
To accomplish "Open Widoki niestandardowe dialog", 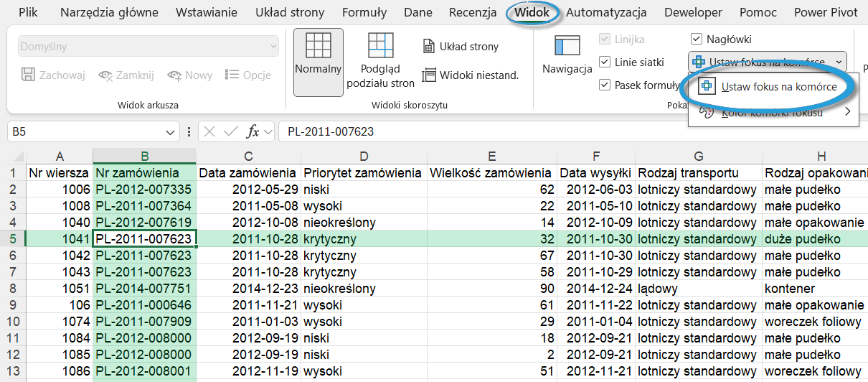I will tap(470, 75).
